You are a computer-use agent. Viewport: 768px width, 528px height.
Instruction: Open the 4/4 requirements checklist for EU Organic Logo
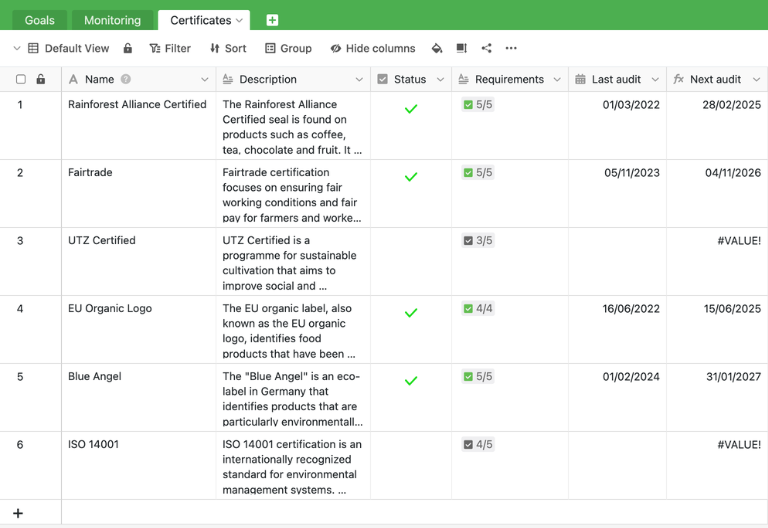tap(478, 309)
